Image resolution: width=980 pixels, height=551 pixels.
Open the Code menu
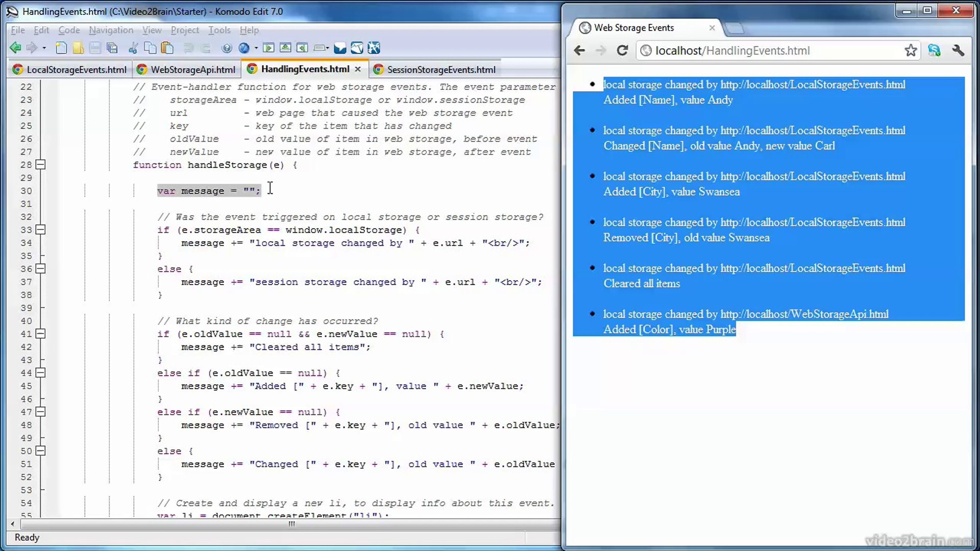coord(69,30)
